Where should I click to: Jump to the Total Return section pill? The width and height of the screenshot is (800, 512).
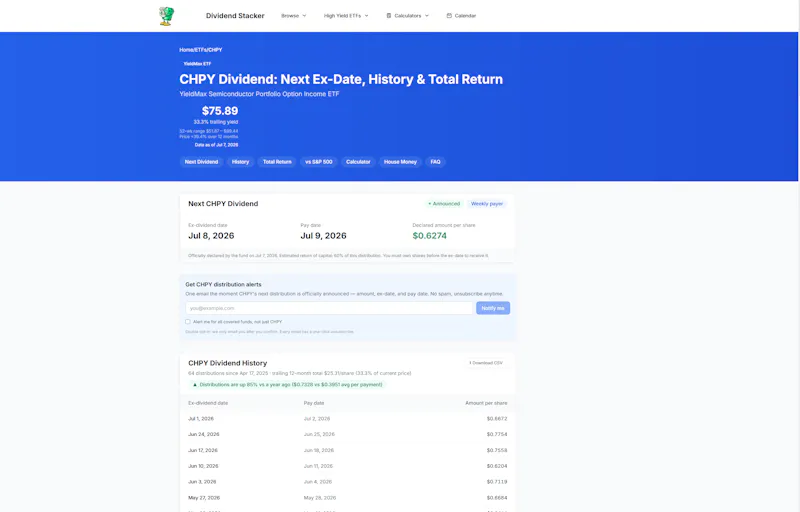point(277,162)
